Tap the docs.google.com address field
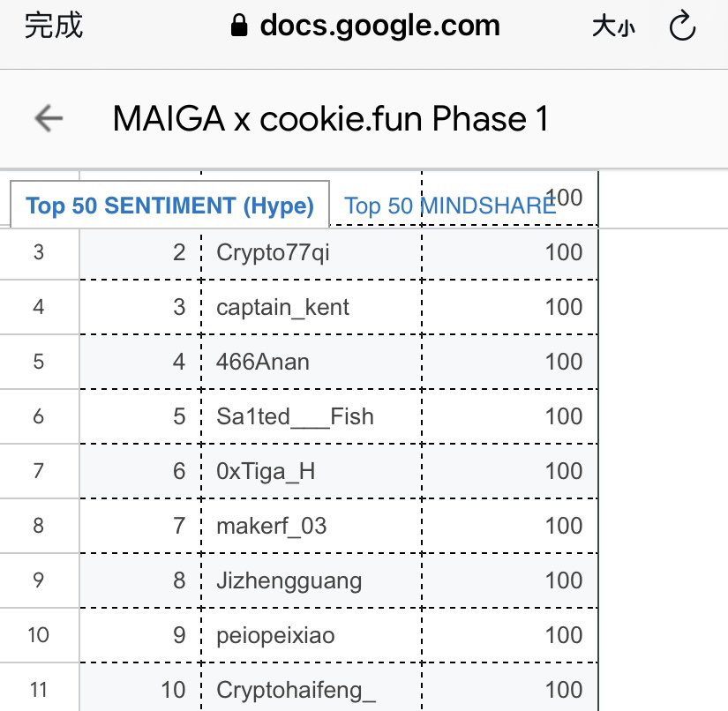This screenshot has width=728, height=711. 365,26
